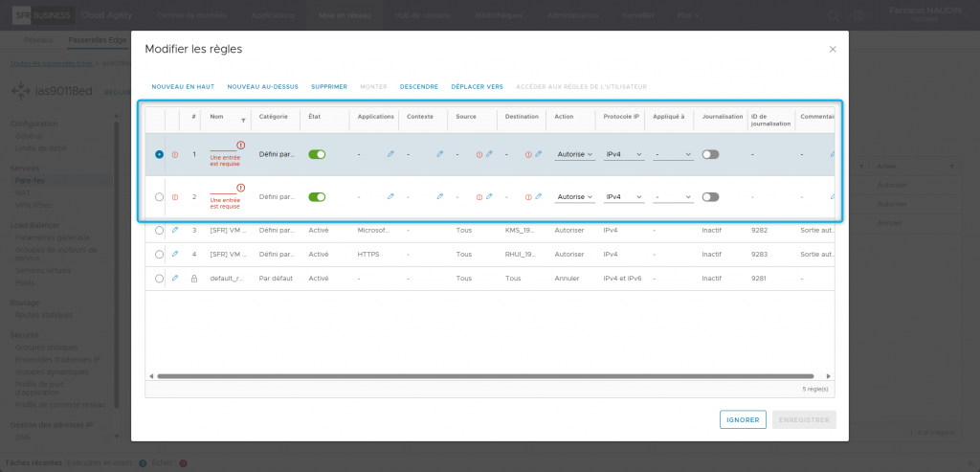
Task: Open Action dropdown in rule 1
Action: (x=575, y=154)
